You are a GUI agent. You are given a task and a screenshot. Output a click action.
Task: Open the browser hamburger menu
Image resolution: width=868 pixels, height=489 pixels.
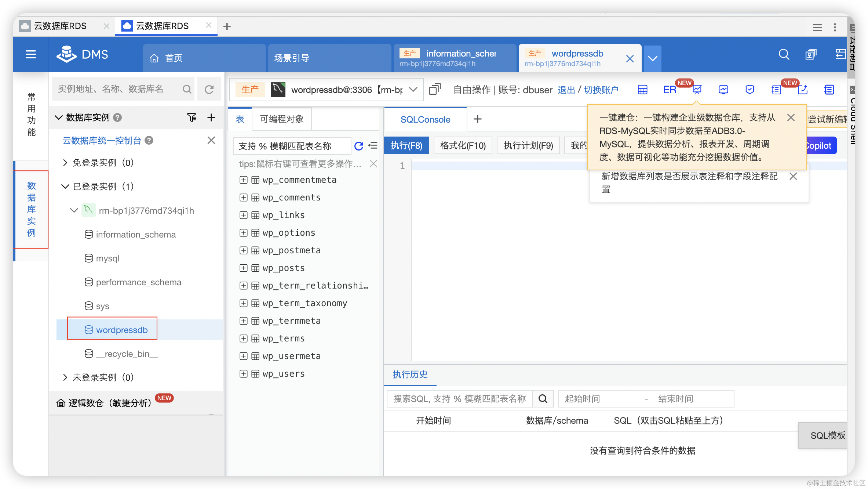click(817, 27)
